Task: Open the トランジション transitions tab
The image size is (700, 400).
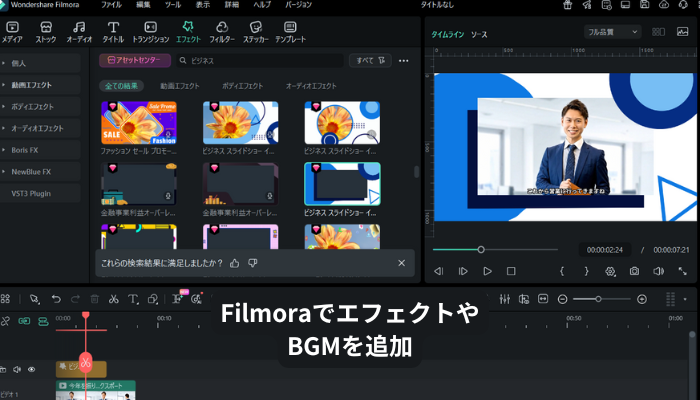Action: [x=150, y=32]
